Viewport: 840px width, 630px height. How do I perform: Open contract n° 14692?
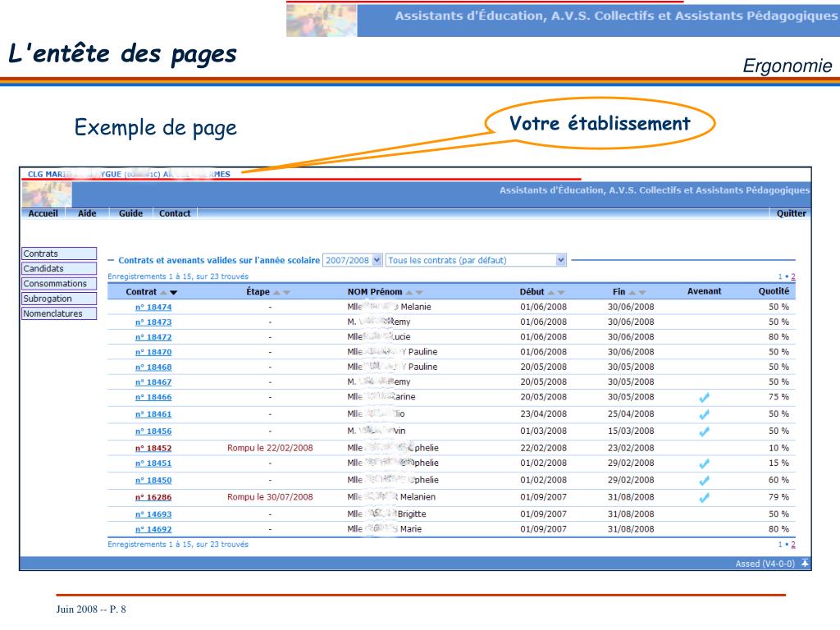point(153,529)
